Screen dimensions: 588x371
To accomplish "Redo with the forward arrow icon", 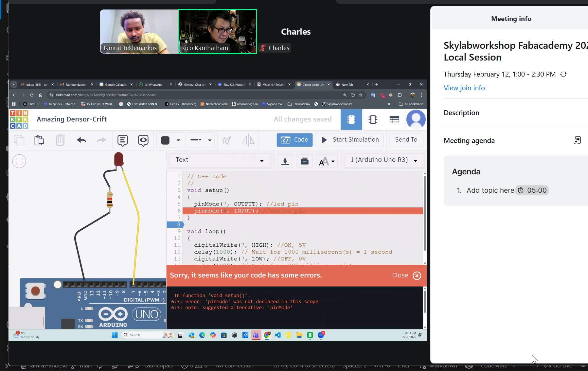I will click(x=102, y=140).
